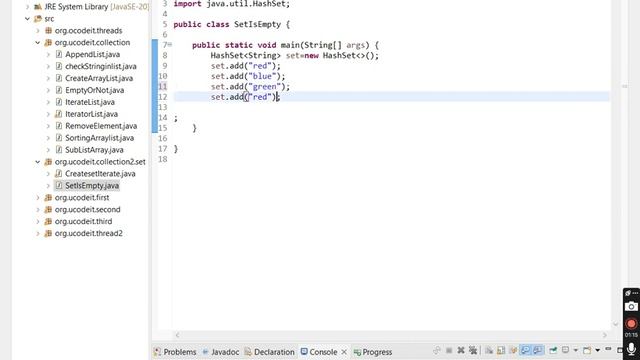Toggle code folding for main method

coord(169,44)
